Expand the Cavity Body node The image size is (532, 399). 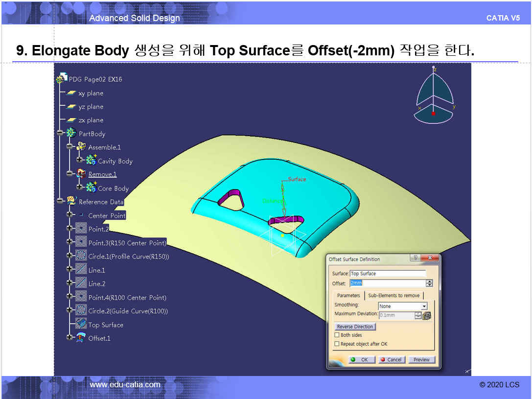(79, 161)
